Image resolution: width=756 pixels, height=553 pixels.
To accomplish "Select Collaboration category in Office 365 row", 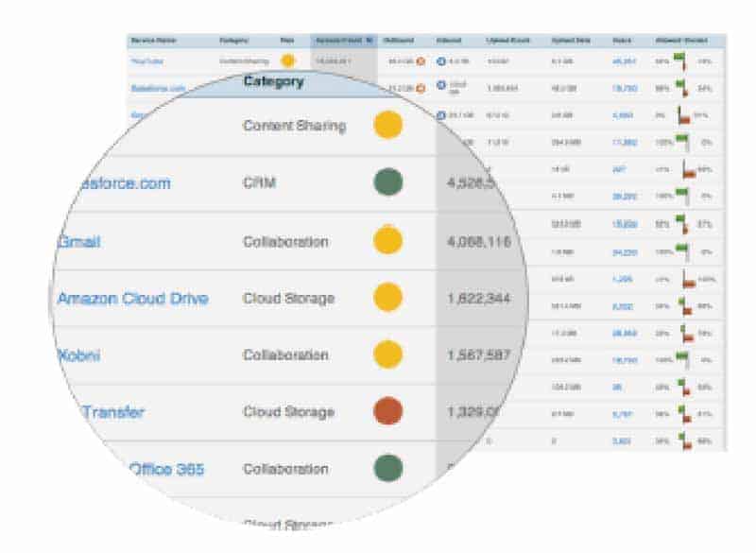I will (285, 469).
